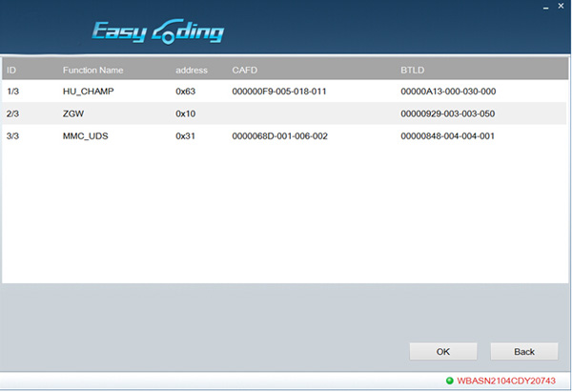Viewport: 572px width, 392px height.
Task: Select the ZGW function row
Action: point(72,113)
